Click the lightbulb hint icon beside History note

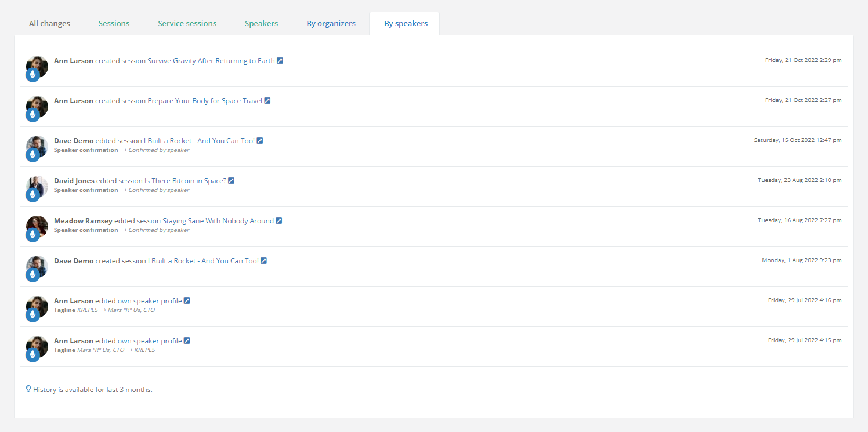tap(28, 389)
